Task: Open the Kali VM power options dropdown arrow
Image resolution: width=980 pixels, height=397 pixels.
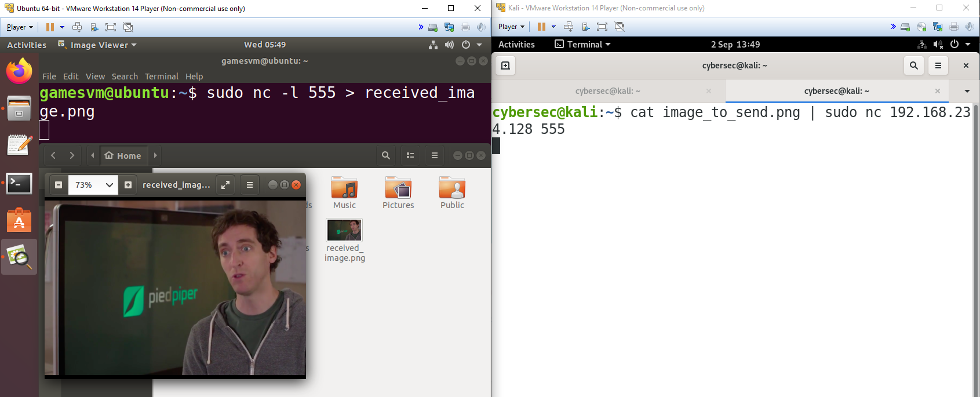Action: (553, 27)
